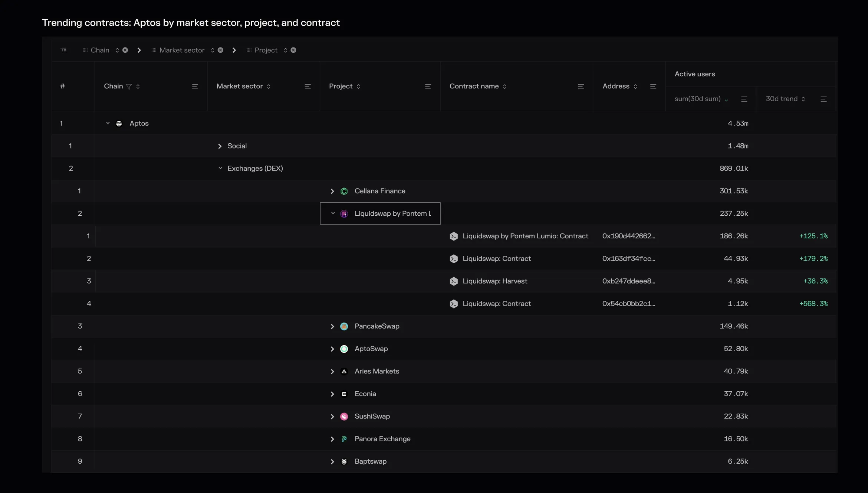This screenshot has width=868, height=493.
Task: Click the Aptos chain logo icon
Action: pos(119,124)
